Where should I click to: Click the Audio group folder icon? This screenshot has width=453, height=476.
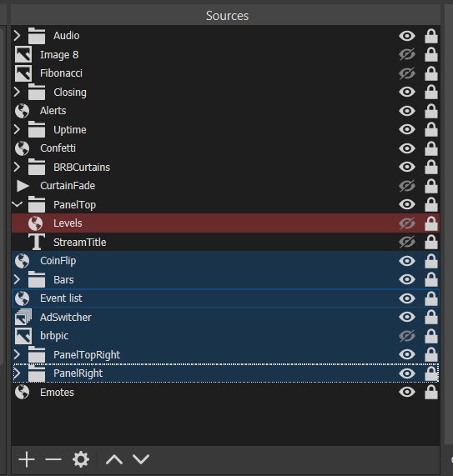(x=37, y=36)
